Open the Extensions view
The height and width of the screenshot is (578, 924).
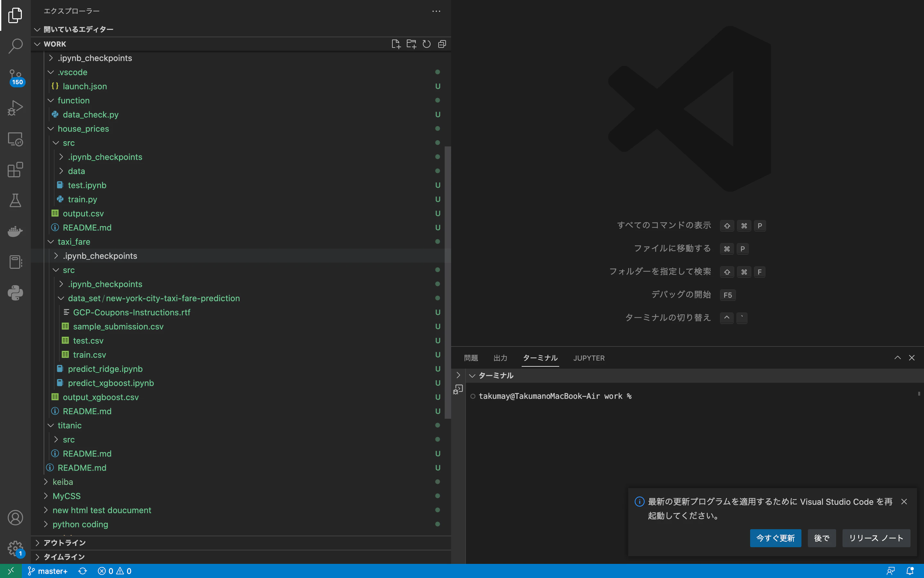[x=15, y=170]
